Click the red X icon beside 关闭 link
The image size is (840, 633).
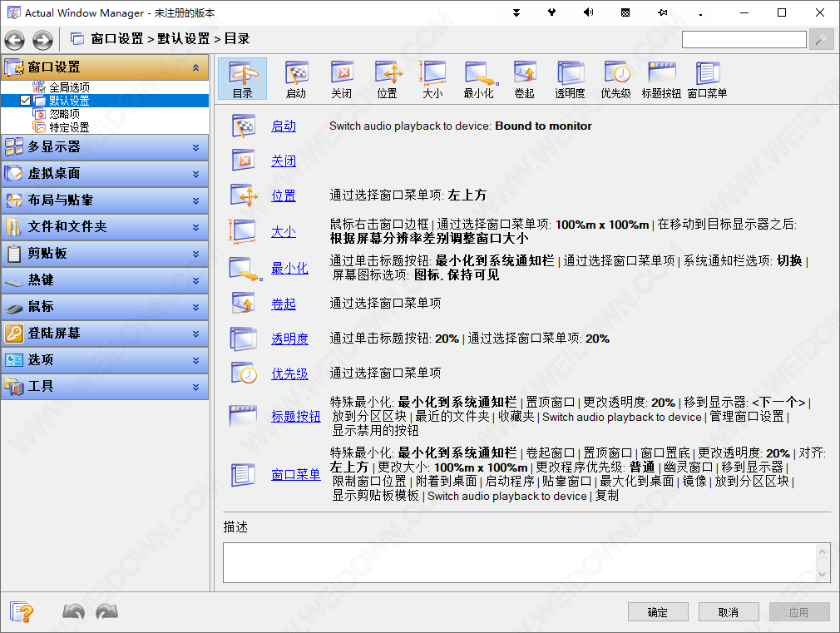tap(244, 161)
